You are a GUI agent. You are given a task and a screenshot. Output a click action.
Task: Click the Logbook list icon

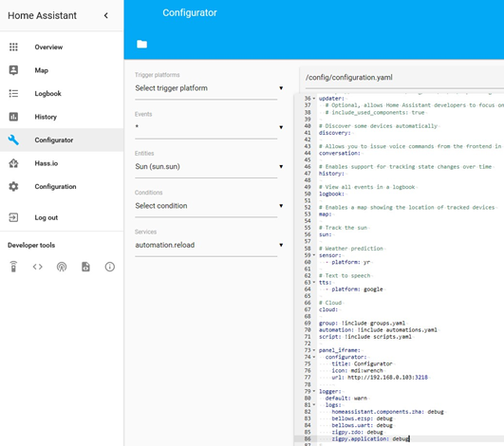[x=13, y=93]
